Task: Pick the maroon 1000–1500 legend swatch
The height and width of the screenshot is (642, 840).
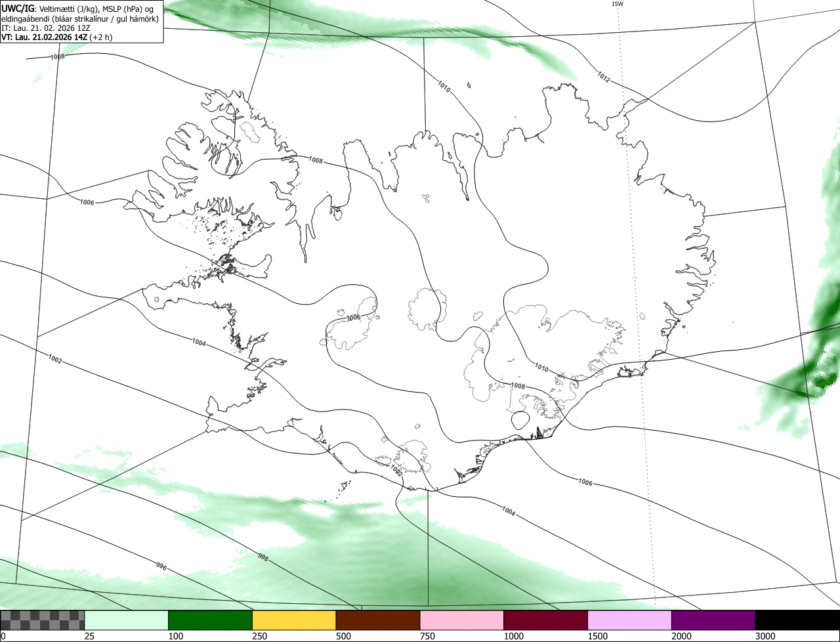Action: (546, 620)
